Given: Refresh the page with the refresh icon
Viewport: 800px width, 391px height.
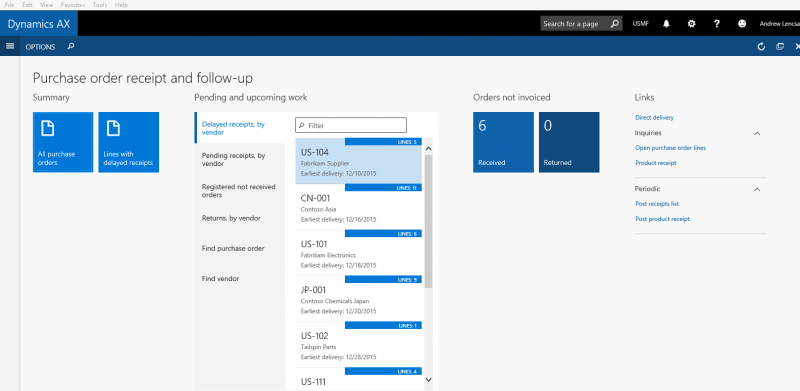Looking at the screenshot, I should pos(761,46).
